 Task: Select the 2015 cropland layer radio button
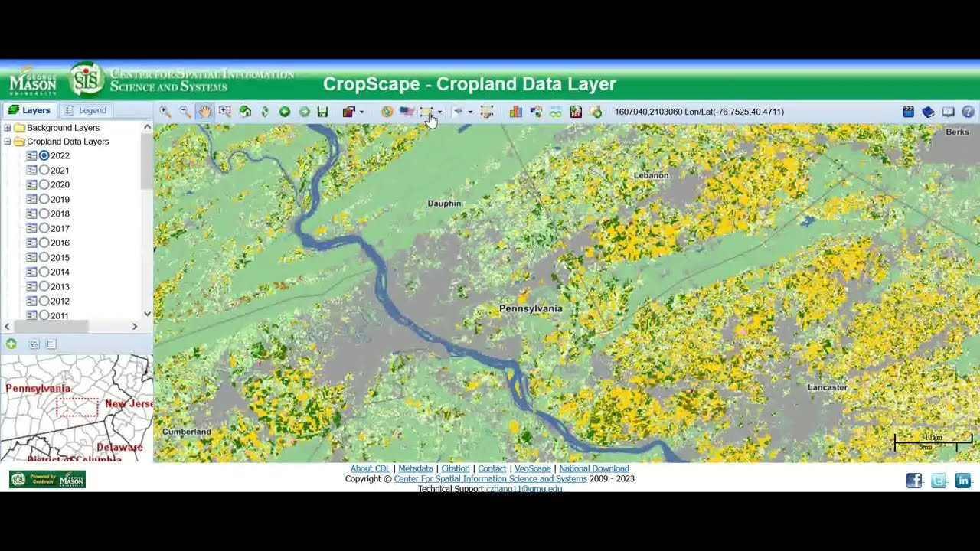(44, 257)
